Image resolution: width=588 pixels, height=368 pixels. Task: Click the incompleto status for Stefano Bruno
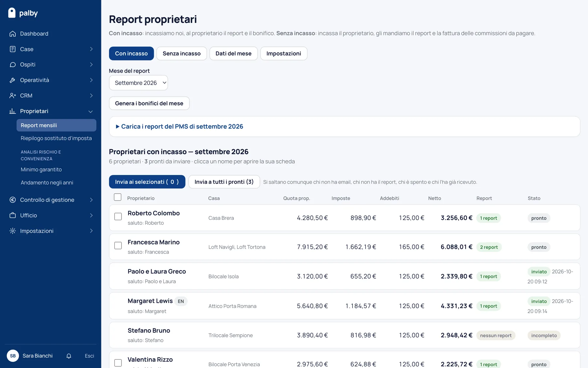point(544,336)
